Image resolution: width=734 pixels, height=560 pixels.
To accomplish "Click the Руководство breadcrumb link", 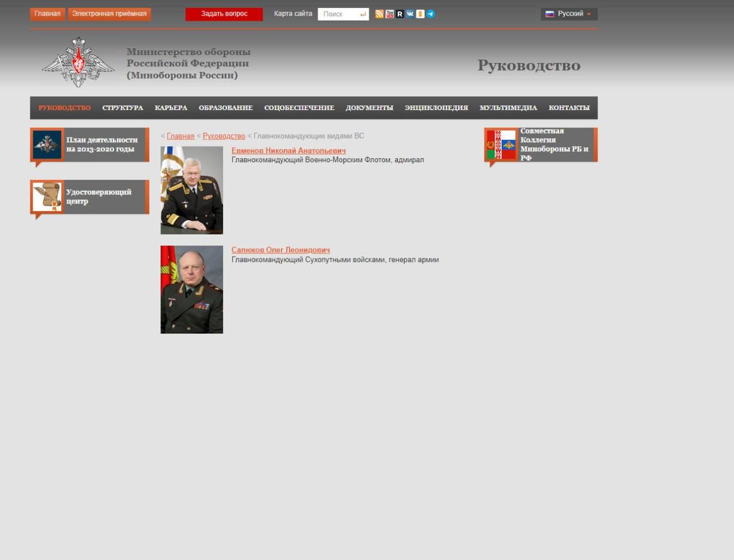I will click(224, 136).
